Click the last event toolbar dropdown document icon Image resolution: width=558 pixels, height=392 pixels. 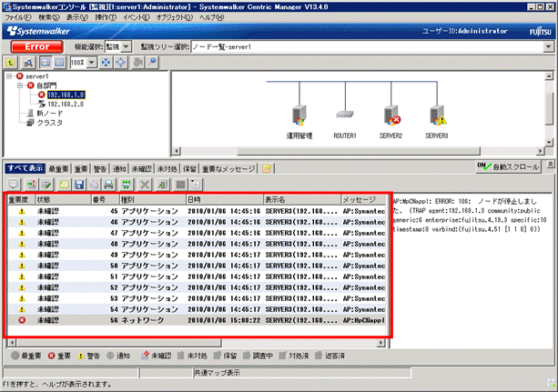coord(196,185)
